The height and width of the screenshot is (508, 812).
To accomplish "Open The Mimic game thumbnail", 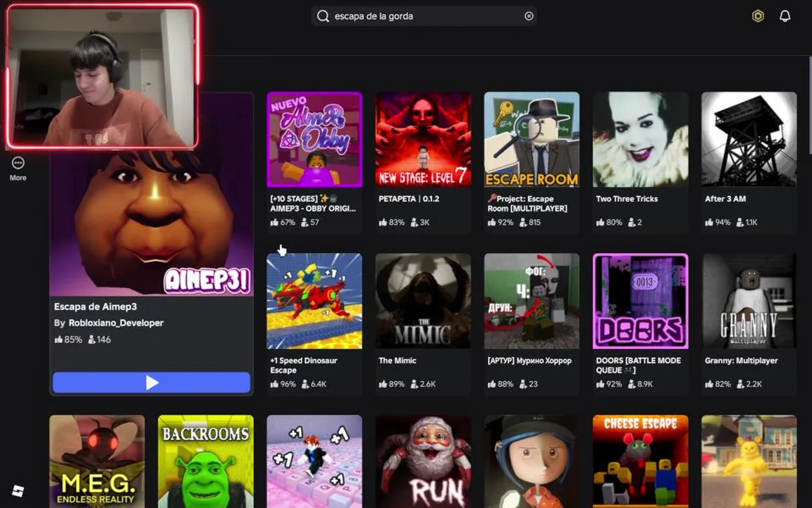I will pyautogui.click(x=423, y=301).
